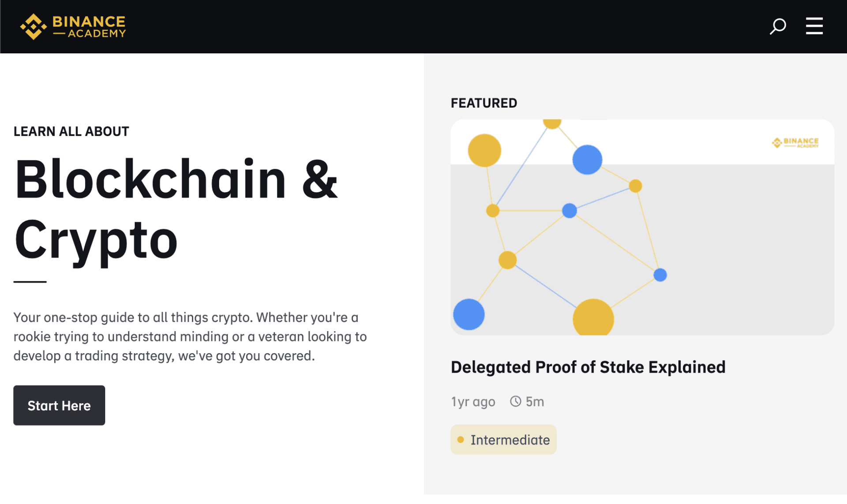847x504 pixels.
Task: Open the Academy menu from the header
Action: tap(814, 26)
